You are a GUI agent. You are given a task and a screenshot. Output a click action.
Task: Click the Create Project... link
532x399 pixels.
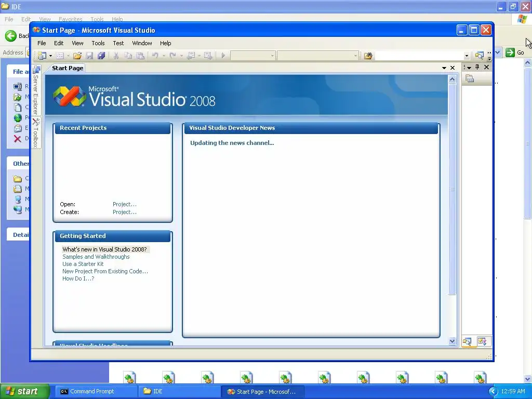point(125,212)
